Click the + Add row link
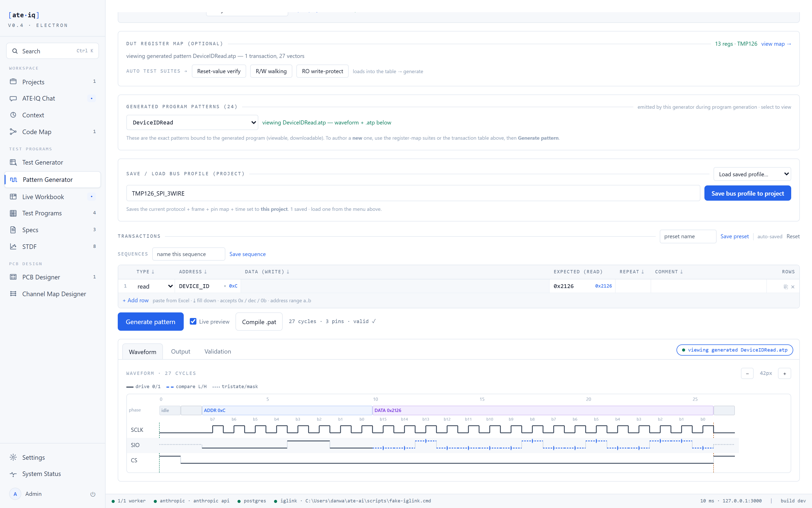 coord(136,300)
